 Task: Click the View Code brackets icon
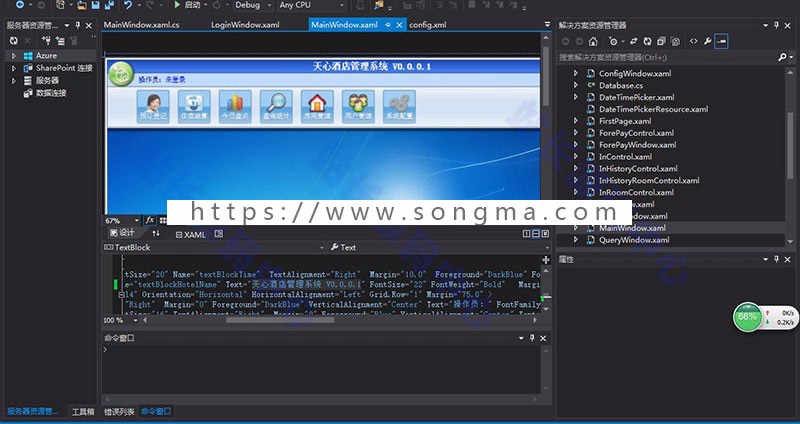tap(693, 42)
